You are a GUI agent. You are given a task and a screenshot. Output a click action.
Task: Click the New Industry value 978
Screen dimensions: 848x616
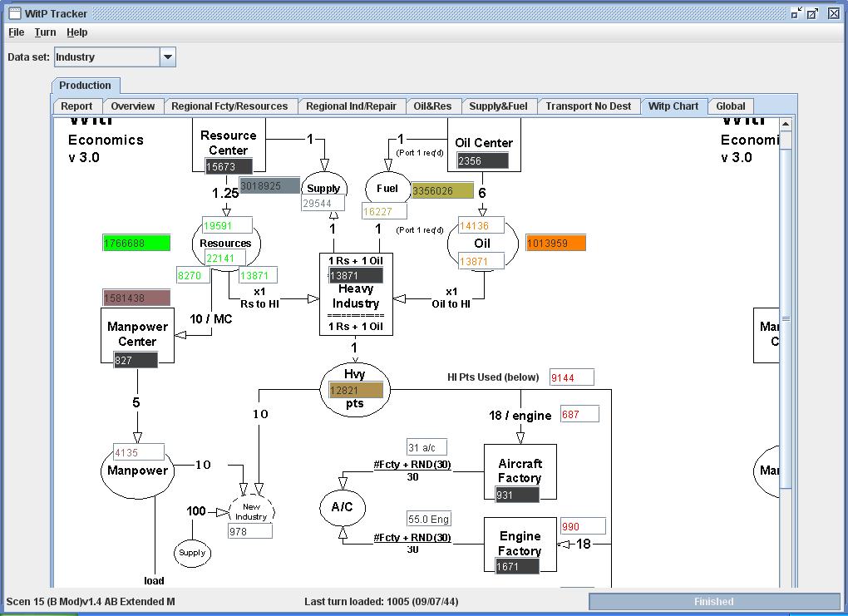coord(250,531)
